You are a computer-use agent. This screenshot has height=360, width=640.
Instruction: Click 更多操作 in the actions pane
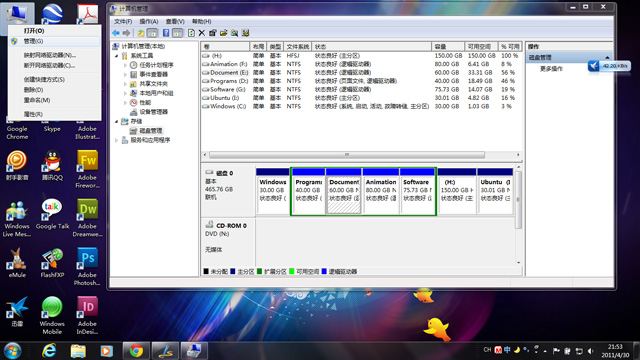[x=551, y=69]
